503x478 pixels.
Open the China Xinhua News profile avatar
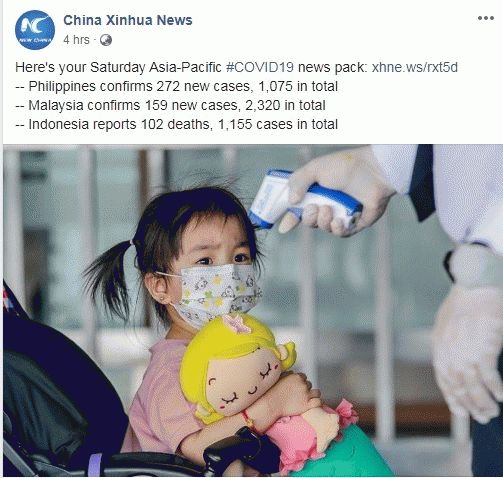tap(35, 30)
